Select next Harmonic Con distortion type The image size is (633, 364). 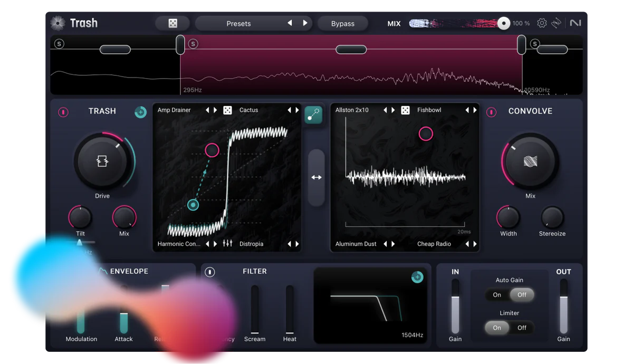[215, 244]
